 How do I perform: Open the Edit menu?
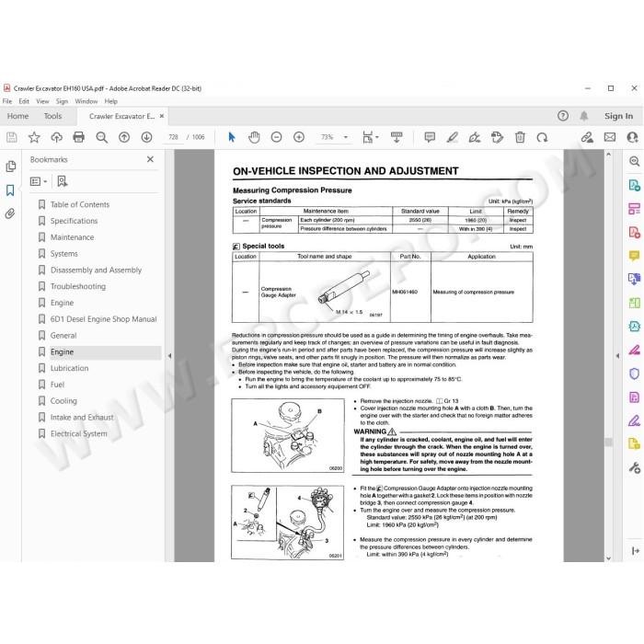pos(24,101)
